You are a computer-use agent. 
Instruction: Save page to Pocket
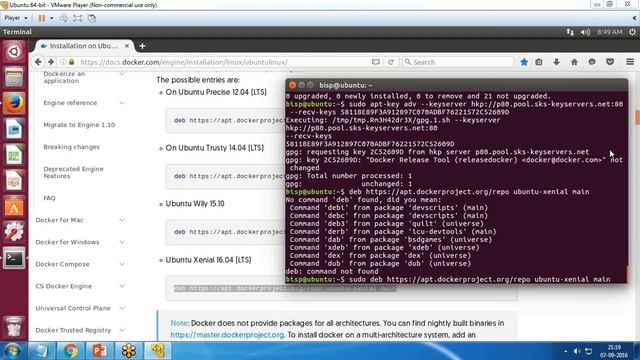coord(610,62)
